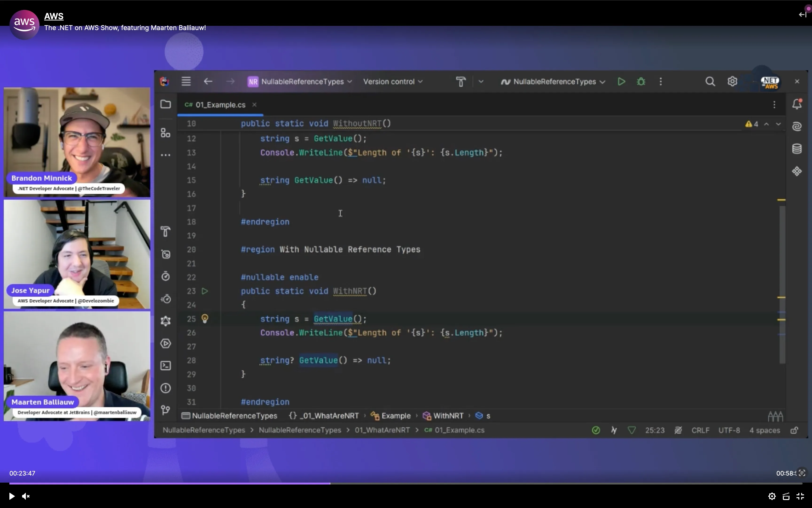812x508 pixels.
Task: Click the 25:23 caret position indicator
Action: coord(655,430)
